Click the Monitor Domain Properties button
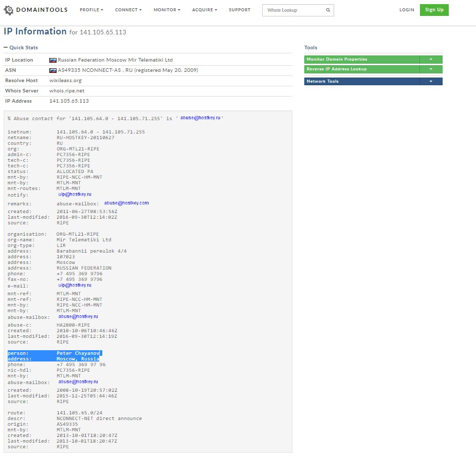The image size is (476, 457). click(362, 59)
